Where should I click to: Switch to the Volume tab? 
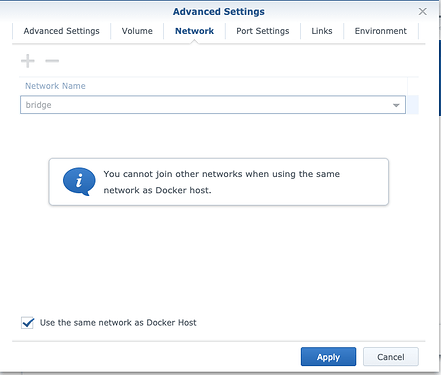(x=137, y=31)
